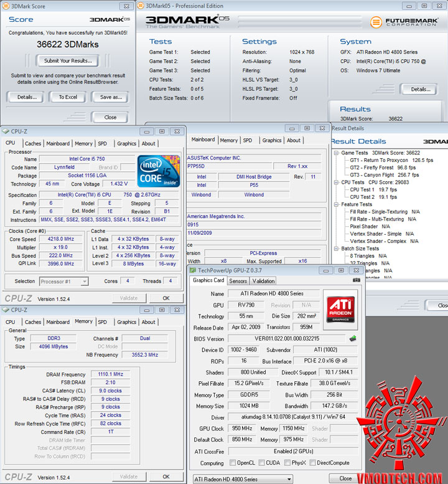The height and width of the screenshot is (484, 448).
Task: Click the Futuremark logo icon in 3DMark05
Action: click(x=376, y=22)
